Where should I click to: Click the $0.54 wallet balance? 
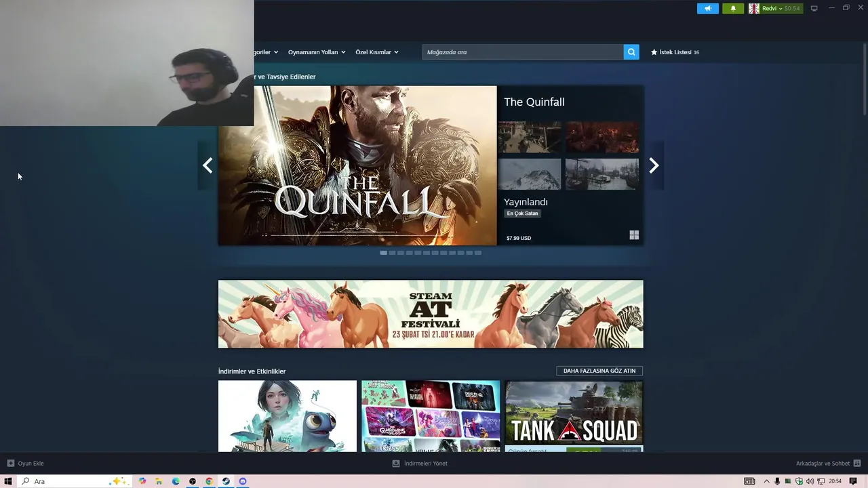792,8
